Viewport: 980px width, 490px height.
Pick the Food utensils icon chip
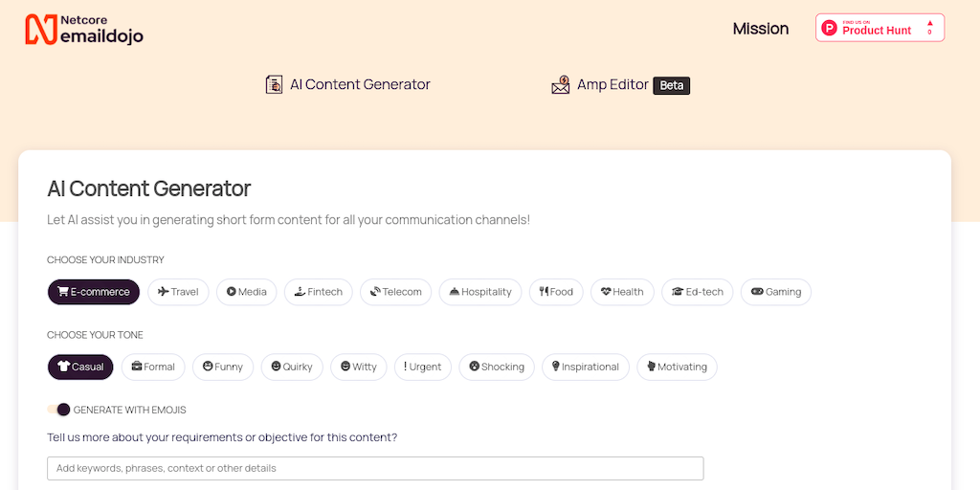point(544,292)
